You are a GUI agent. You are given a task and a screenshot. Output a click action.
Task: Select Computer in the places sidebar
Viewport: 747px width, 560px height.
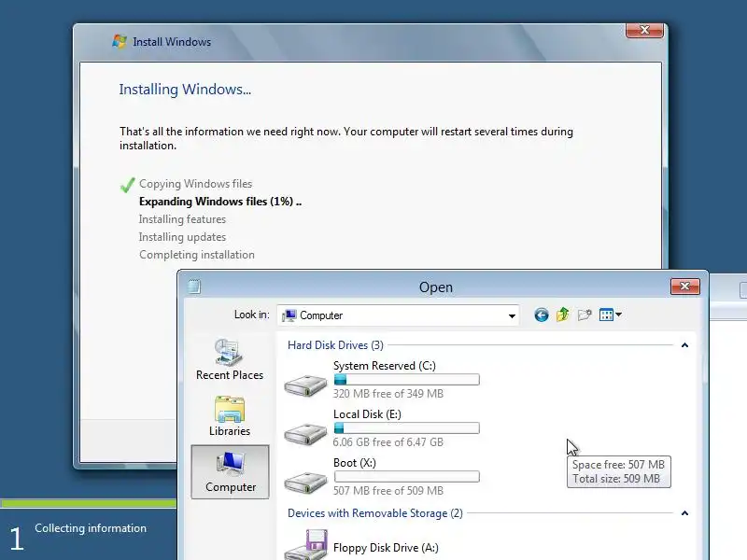[x=230, y=471]
